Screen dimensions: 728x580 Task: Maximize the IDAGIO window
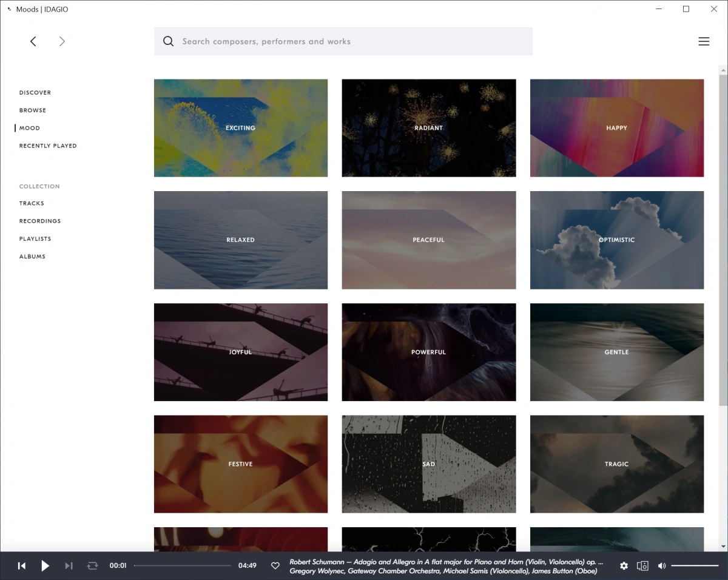(686, 9)
